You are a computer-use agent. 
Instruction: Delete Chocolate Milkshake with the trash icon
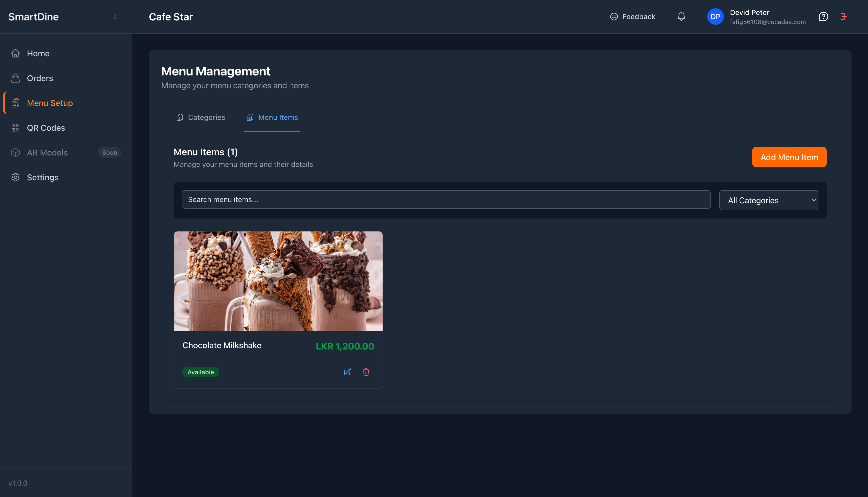coord(366,372)
